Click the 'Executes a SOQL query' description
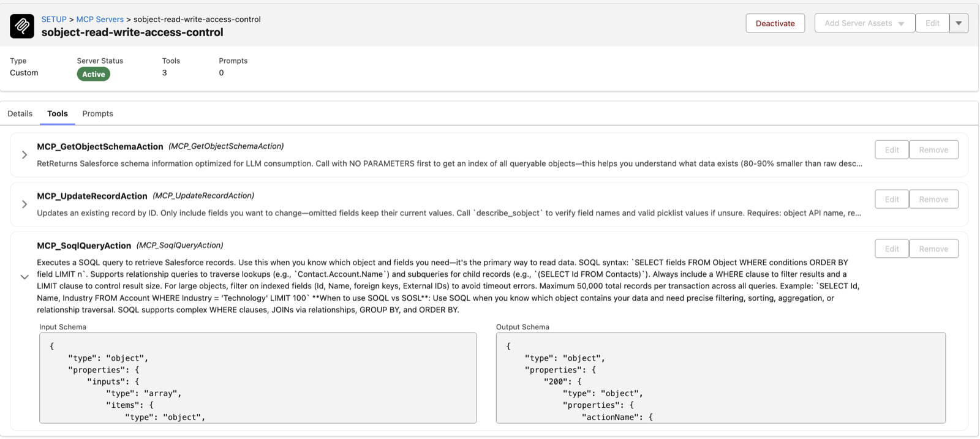 [448, 286]
